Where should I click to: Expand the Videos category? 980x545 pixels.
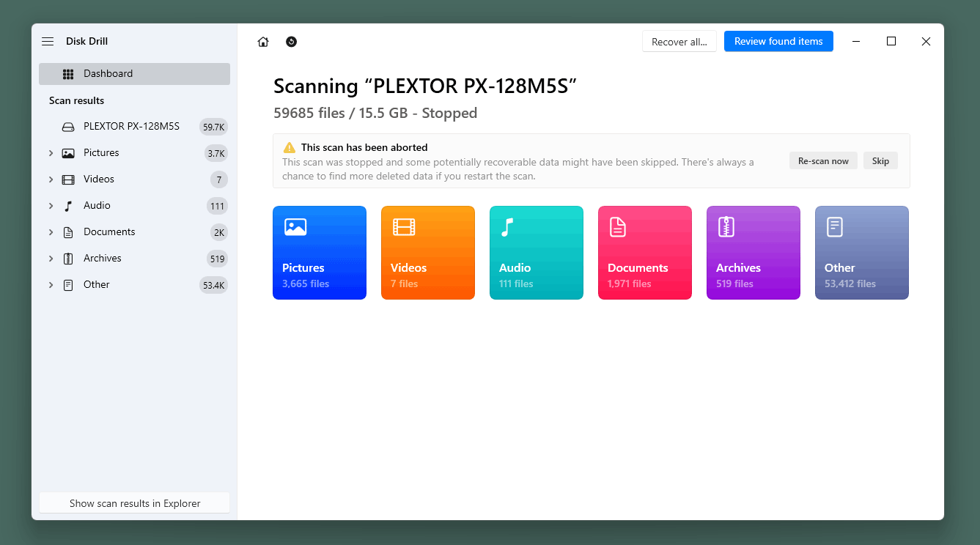click(51, 179)
